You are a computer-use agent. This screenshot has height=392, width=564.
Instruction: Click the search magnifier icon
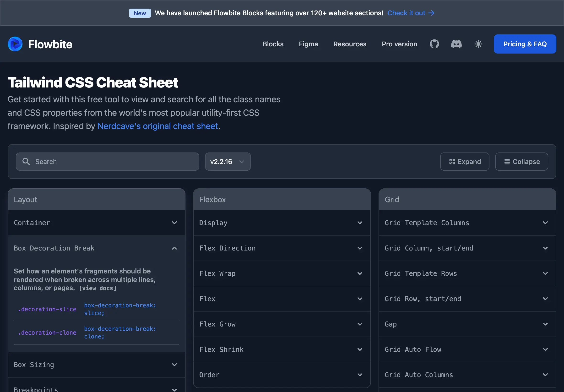[26, 162]
